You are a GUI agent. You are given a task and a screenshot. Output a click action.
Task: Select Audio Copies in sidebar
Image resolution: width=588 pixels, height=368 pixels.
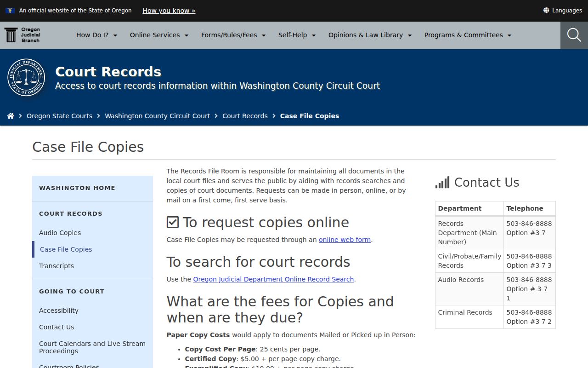pyautogui.click(x=60, y=233)
